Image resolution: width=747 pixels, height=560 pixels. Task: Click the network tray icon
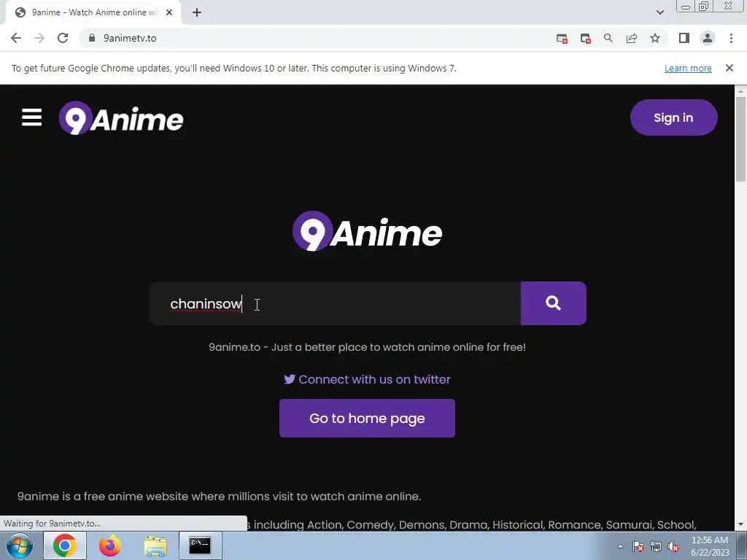pyautogui.click(x=656, y=546)
